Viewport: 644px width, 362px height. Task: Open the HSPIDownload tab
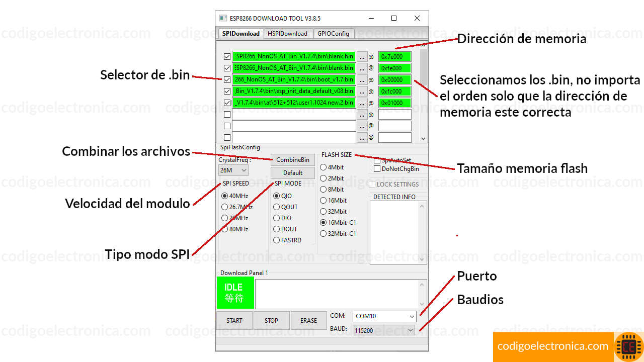click(x=288, y=34)
